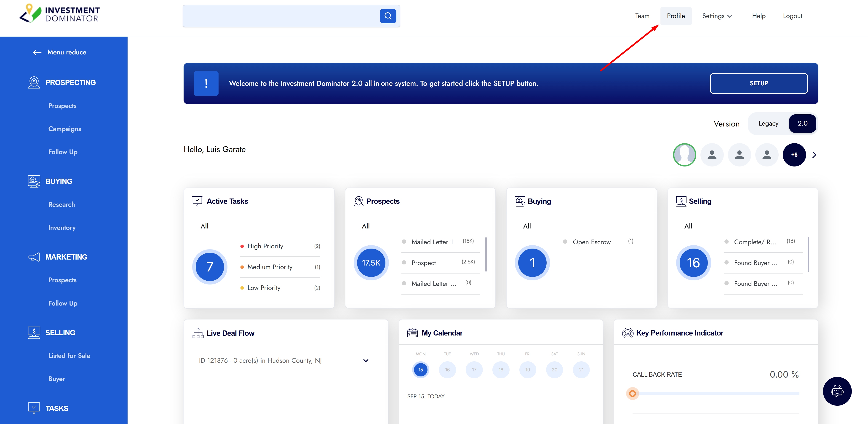Show next team members with chevron arrow

[x=814, y=155]
